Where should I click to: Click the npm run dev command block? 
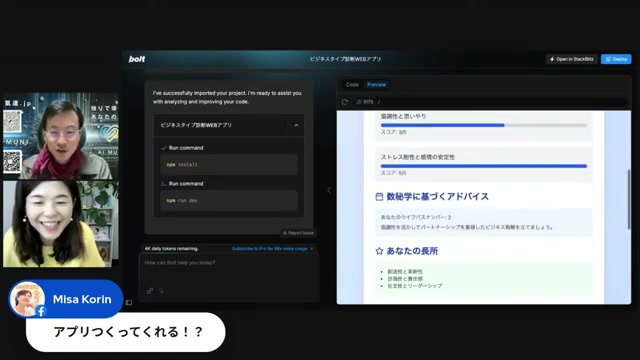pyautogui.click(x=229, y=200)
